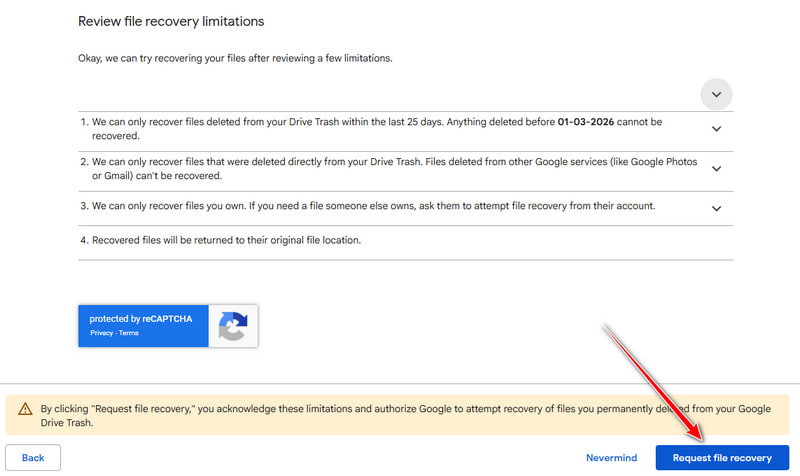Click the reCAPTCHA logo icon
This screenshot has width=800, height=476.
click(233, 326)
